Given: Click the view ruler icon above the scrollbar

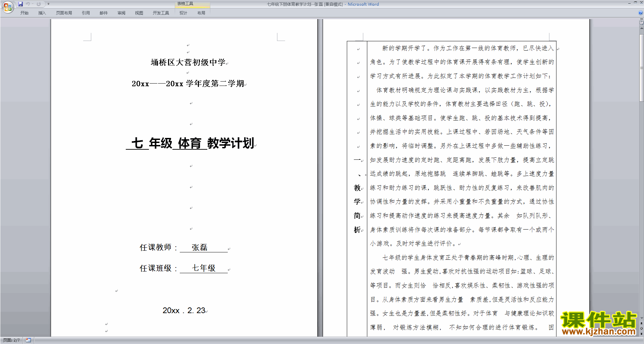Looking at the screenshot, I should (641, 23).
